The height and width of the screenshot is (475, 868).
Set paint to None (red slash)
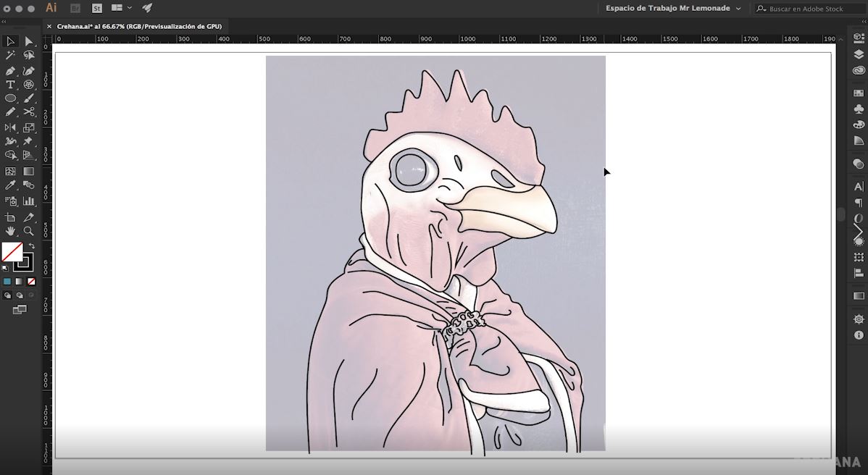tap(31, 282)
